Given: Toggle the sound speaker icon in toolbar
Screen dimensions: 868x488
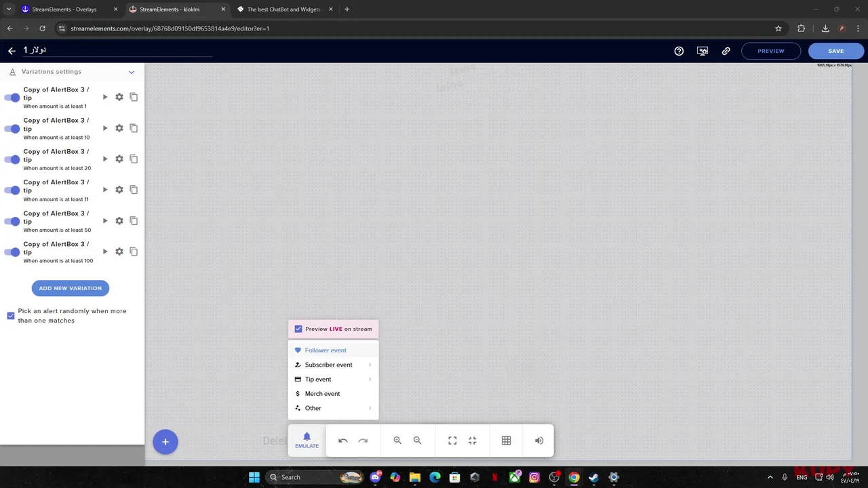Looking at the screenshot, I should [539, 441].
